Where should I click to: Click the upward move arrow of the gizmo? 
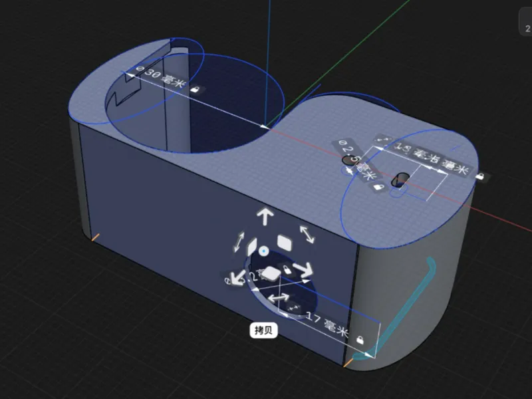pyautogui.click(x=265, y=217)
